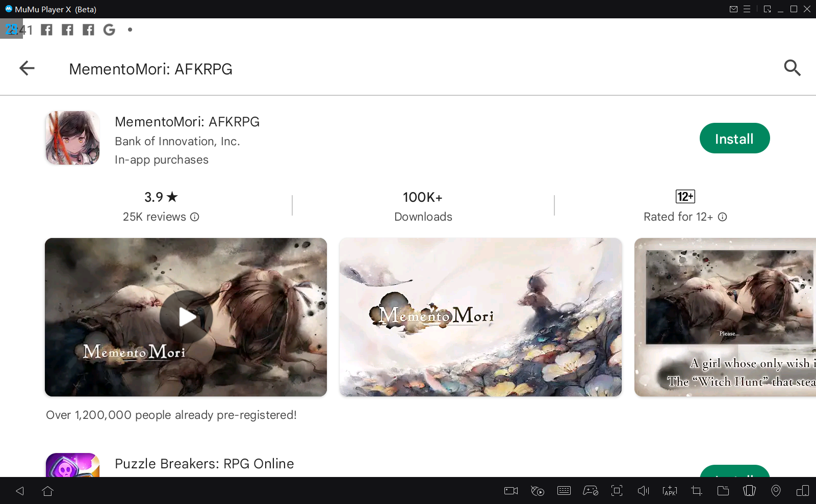The width and height of the screenshot is (816, 504).
Task: Click the MuMu pop-out window icon
Action: click(768, 9)
